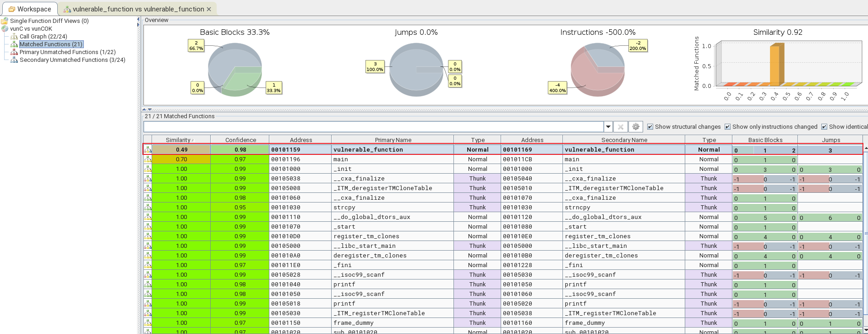868x334 pixels.
Task: Sort by the Confidence column header
Action: [x=240, y=140]
